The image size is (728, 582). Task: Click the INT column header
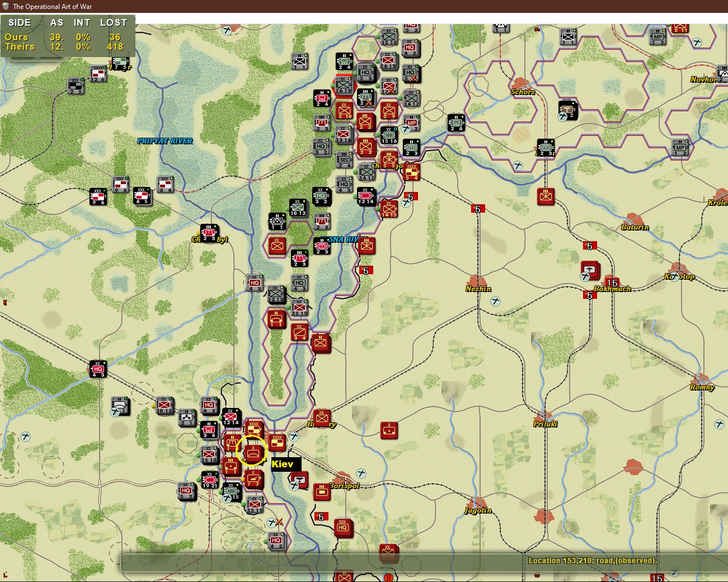click(82, 23)
